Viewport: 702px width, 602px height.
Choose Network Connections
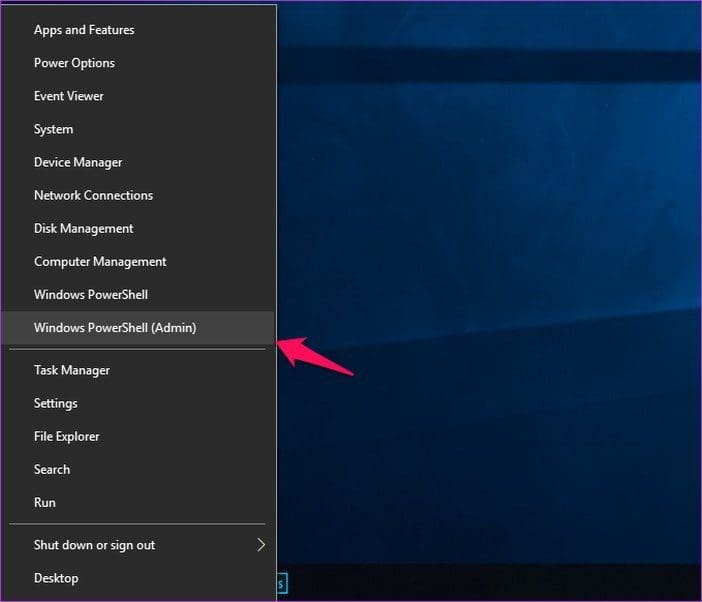[x=138, y=196]
